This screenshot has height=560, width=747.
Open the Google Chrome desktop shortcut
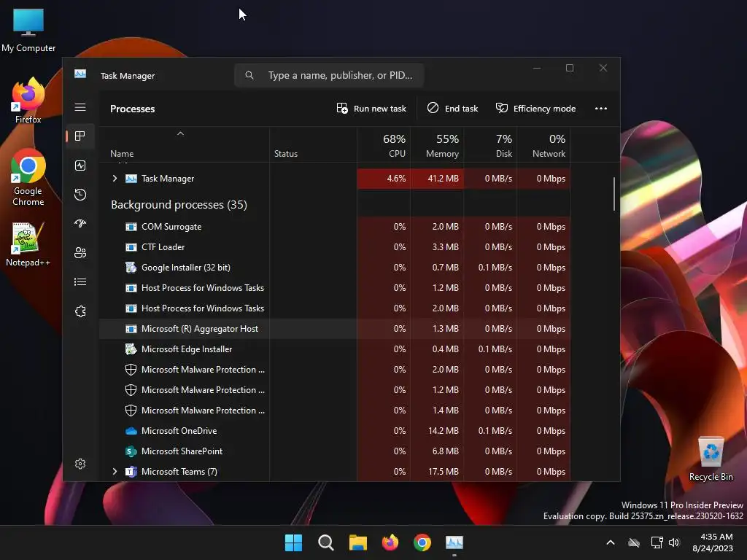point(28,177)
